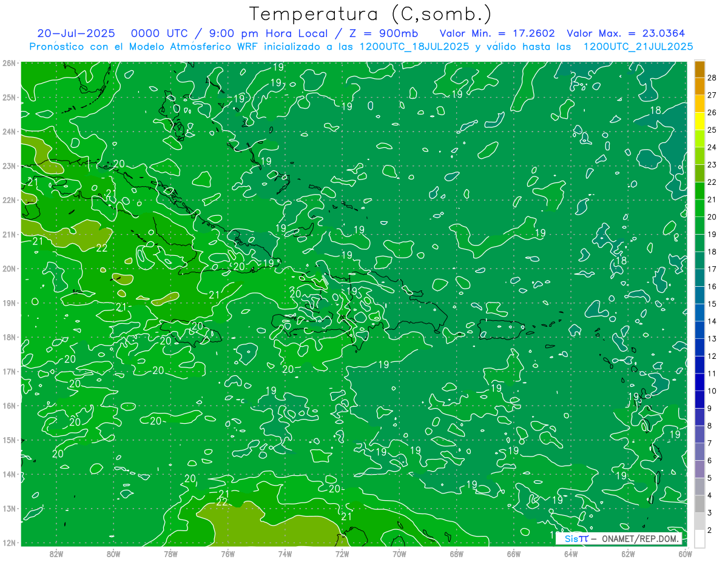The width and height of the screenshot is (728, 562).
Task: Click the '60W' longitude axis label
Action: coord(686,554)
